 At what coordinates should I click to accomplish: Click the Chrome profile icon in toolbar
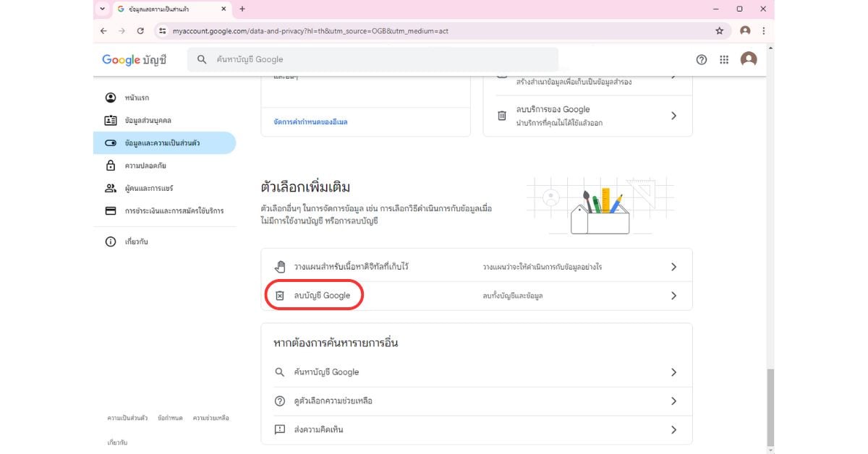tap(745, 31)
